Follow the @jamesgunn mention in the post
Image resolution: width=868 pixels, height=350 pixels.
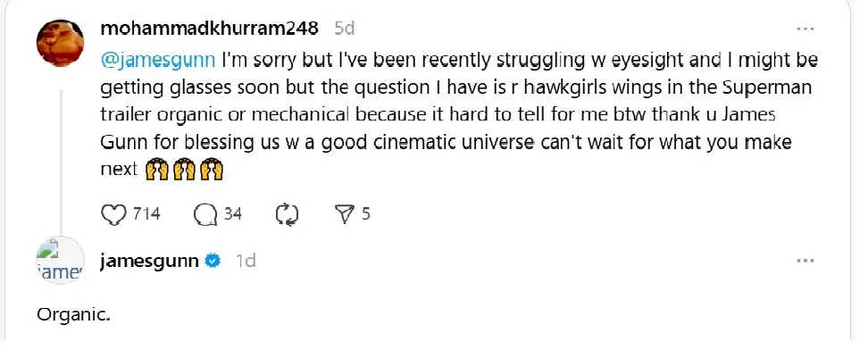[x=158, y=60]
